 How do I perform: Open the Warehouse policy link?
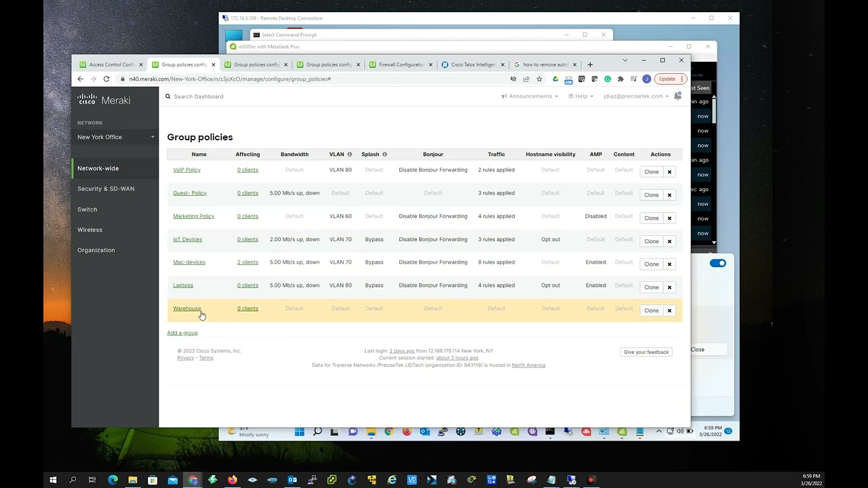pos(187,308)
